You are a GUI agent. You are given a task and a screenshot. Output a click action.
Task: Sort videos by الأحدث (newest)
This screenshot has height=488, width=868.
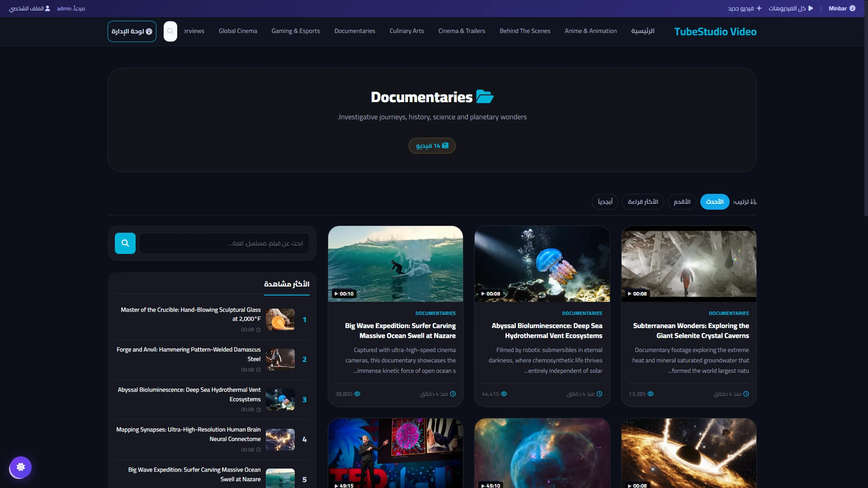tap(715, 202)
